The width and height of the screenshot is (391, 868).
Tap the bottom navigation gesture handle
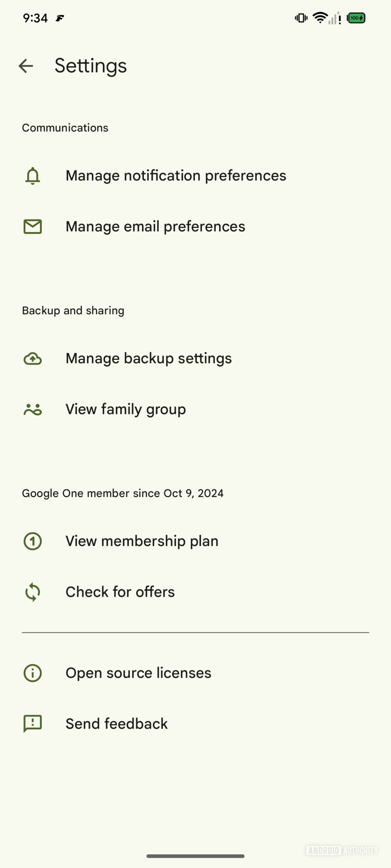click(195, 856)
